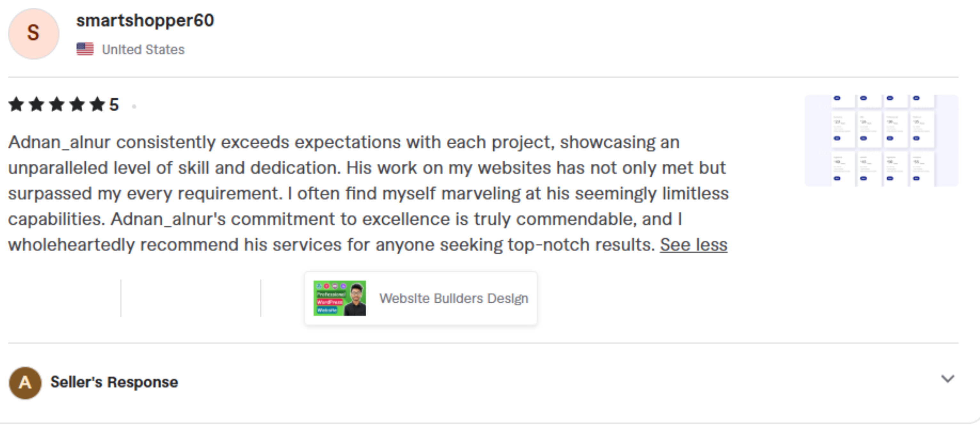Click the rating number 5 beside the stars
This screenshot has width=980, height=430.
click(114, 105)
